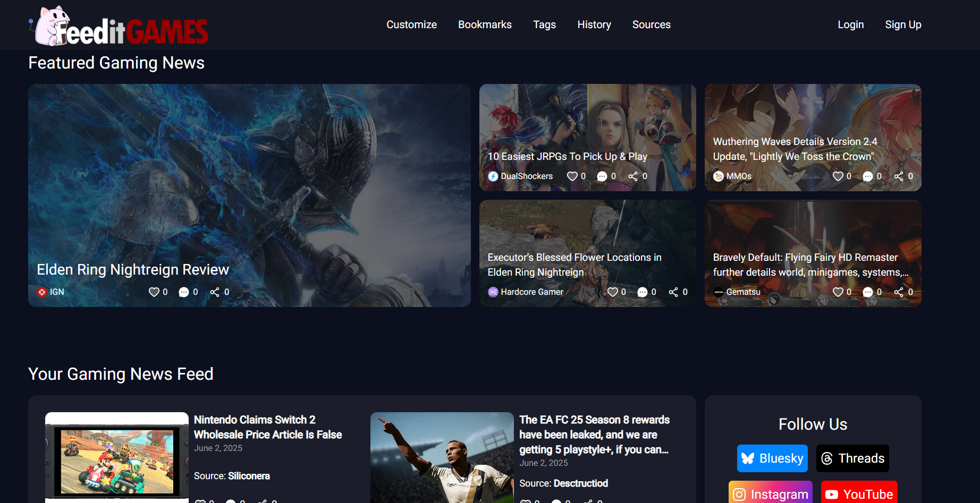Open EA FC 25 Season 8 rewards article
This screenshot has height=503, width=980.
[x=594, y=434]
